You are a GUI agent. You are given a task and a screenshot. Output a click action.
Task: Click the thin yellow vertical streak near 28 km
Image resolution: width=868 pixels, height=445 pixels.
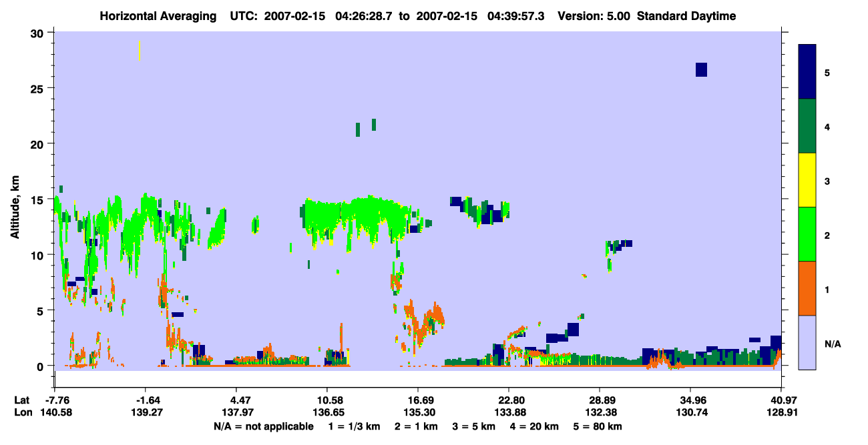(139, 51)
